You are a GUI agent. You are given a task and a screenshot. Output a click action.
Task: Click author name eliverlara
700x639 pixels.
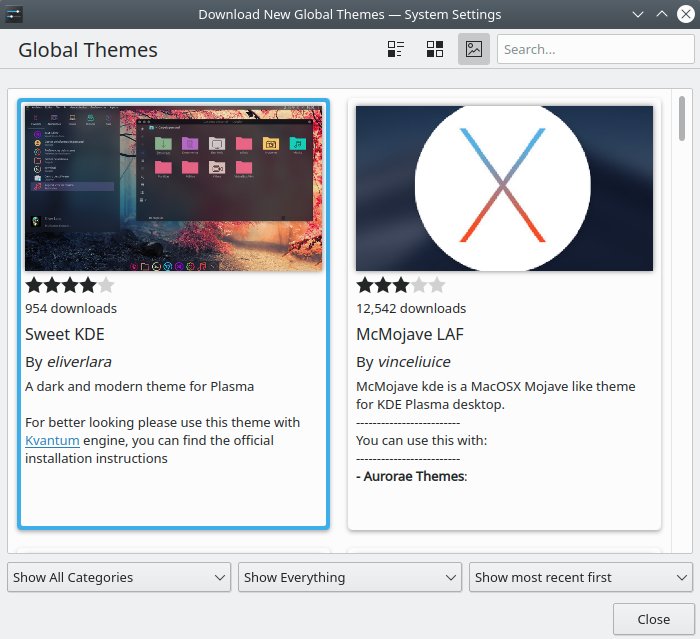point(79,362)
